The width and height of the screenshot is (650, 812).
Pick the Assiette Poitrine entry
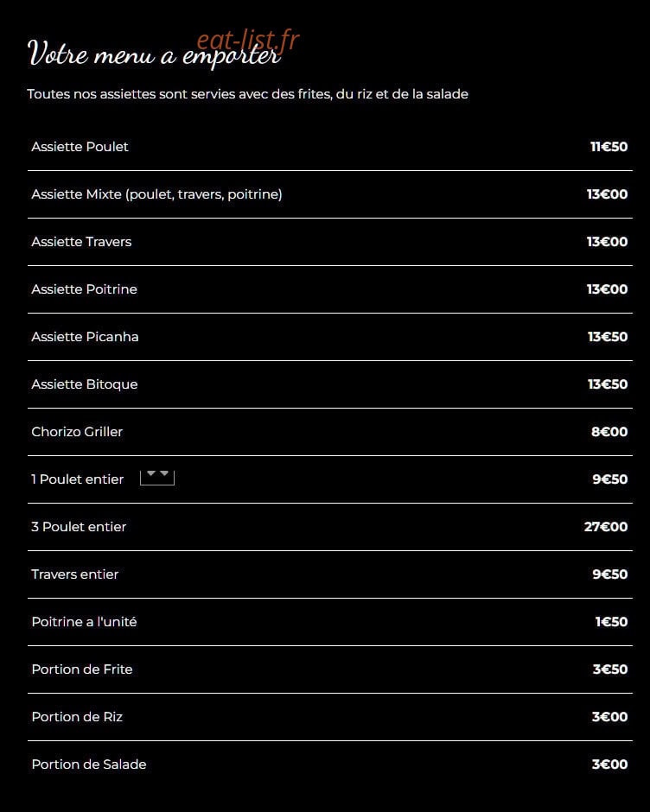click(329, 289)
